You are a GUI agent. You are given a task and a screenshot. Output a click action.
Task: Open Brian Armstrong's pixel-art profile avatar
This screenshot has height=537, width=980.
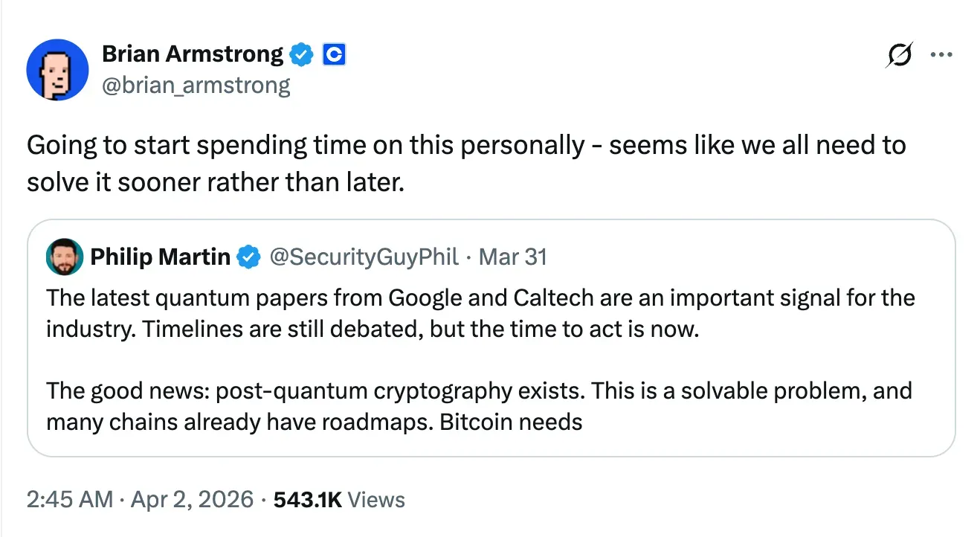point(57,70)
